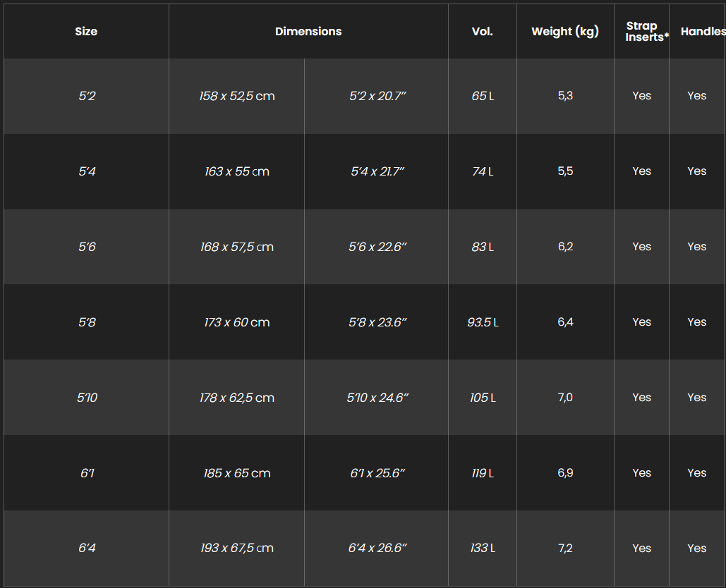
Task: Click the Dimensions column header
Action: pos(308,32)
